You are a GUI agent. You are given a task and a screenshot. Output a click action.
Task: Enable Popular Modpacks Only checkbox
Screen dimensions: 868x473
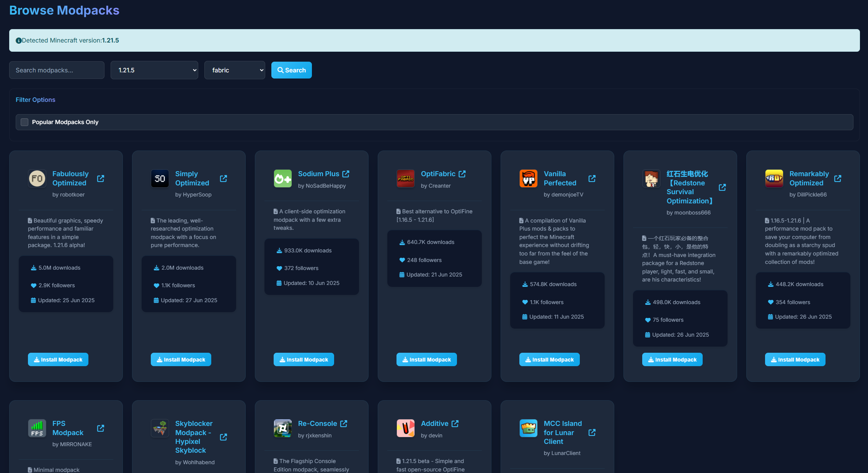[x=24, y=122]
